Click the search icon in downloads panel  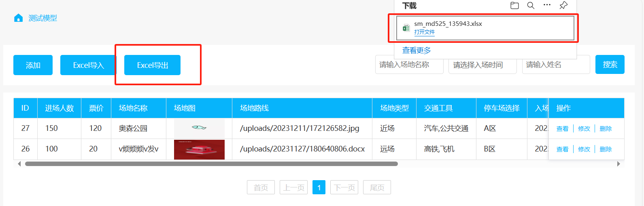(x=531, y=6)
